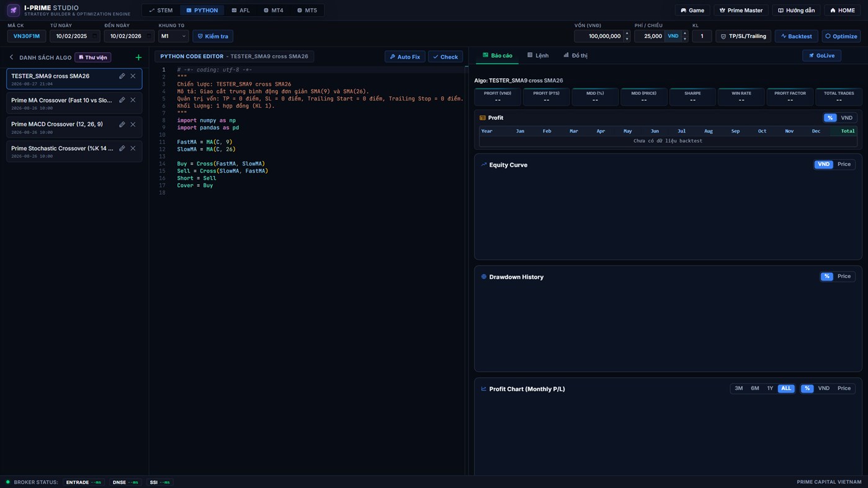Viewport: 868px width, 488px height.
Task: Show Equity Curve in VND
Action: click(823, 164)
